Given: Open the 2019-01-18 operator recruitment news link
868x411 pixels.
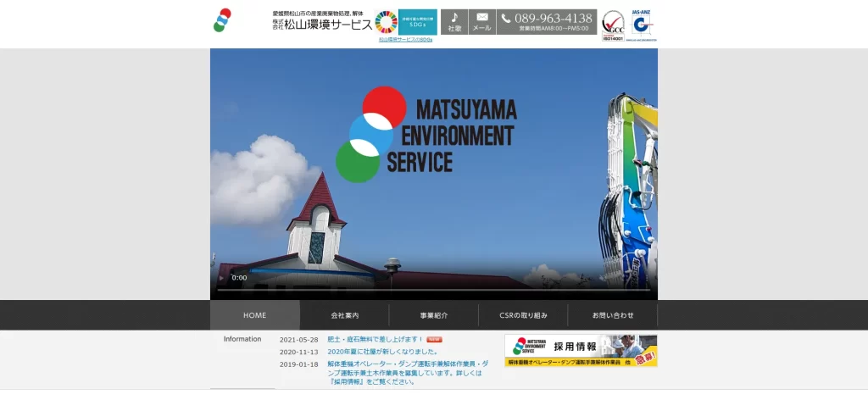Looking at the screenshot, I should (408, 373).
